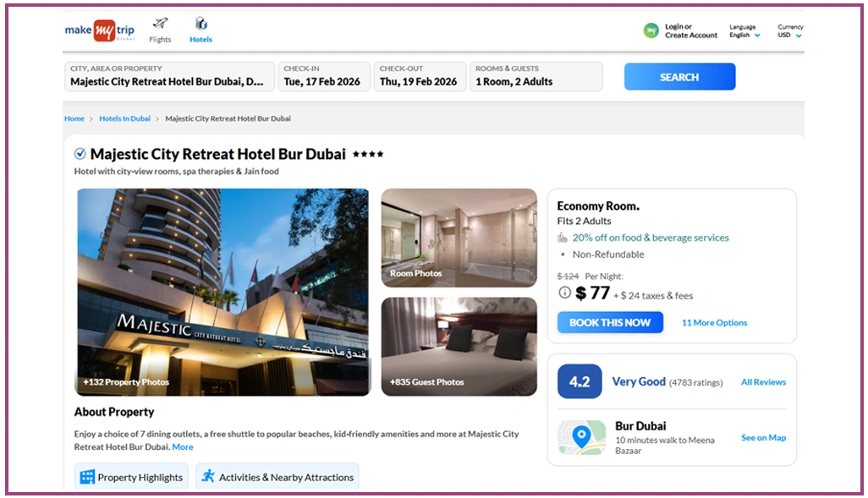Image resolution: width=868 pixels, height=498 pixels.
Task: Click the SEARCH button
Action: click(680, 77)
